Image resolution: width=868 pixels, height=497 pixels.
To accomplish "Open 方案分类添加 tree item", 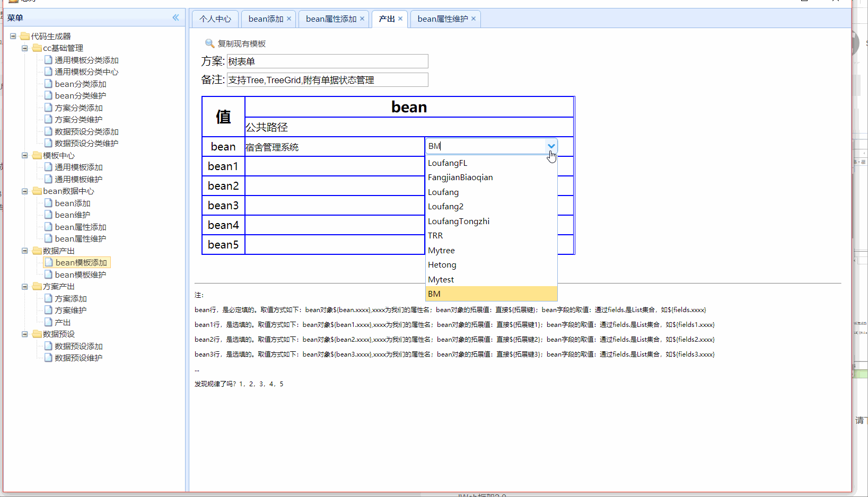I will (78, 108).
